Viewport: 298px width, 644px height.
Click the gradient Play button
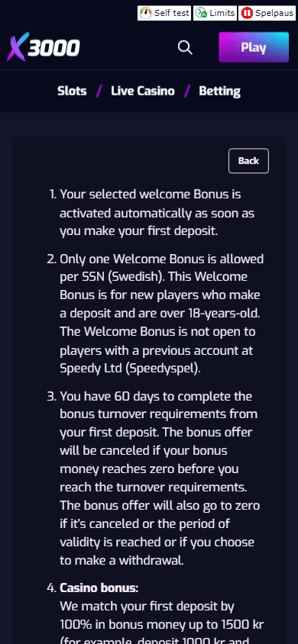(254, 47)
